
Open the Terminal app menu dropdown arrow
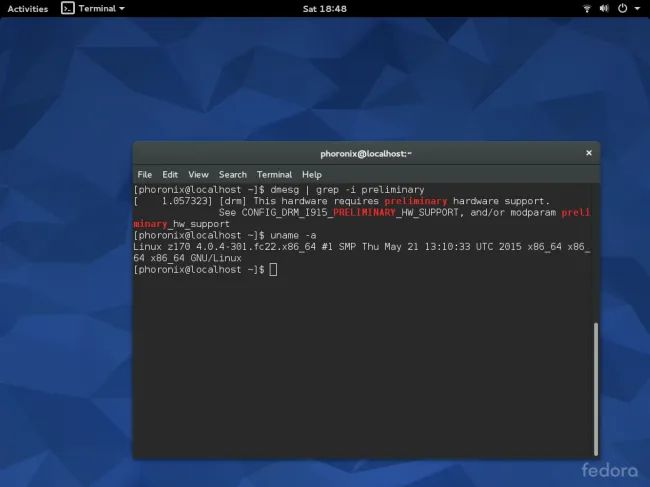pos(122,8)
